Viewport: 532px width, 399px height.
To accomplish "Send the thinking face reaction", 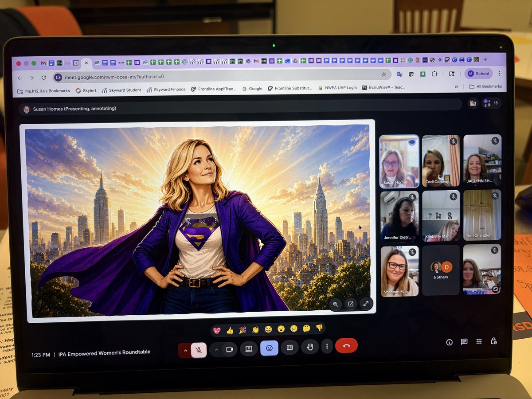I will point(306,328).
